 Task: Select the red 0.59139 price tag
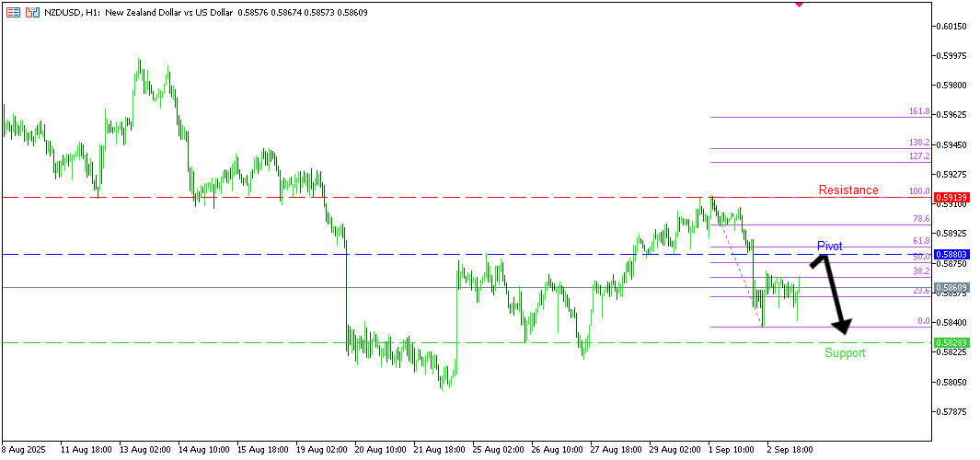(x=951, y=197)
